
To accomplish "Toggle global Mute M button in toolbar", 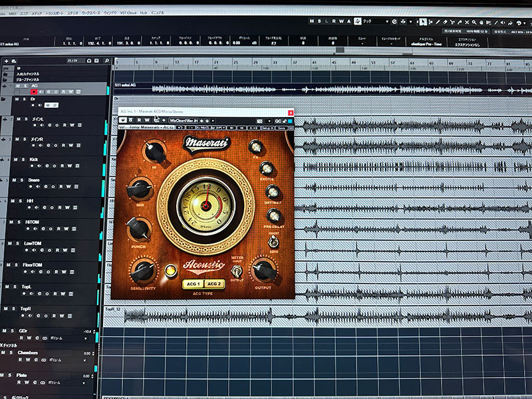I will 312,21.
